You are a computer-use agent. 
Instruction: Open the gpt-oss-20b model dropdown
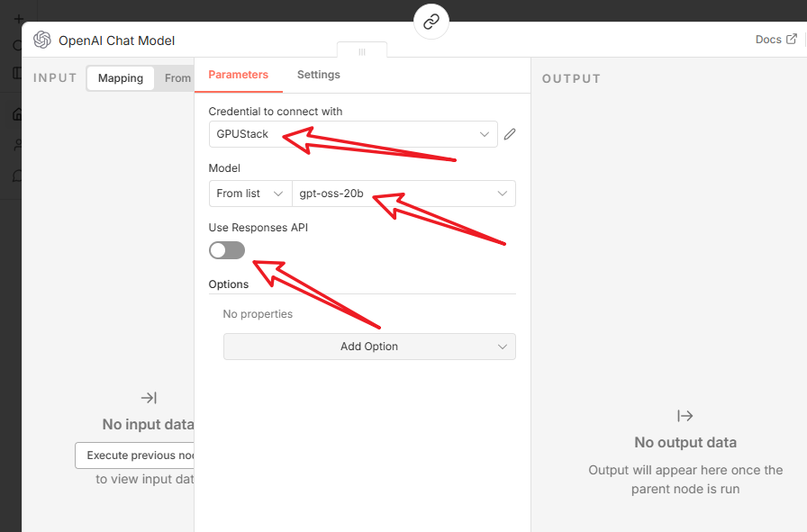pyautogui.click(x=403, y=194)
